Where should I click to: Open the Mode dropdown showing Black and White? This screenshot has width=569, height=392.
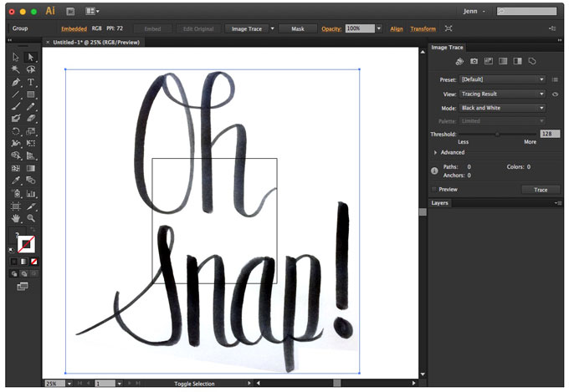[503, 108]
